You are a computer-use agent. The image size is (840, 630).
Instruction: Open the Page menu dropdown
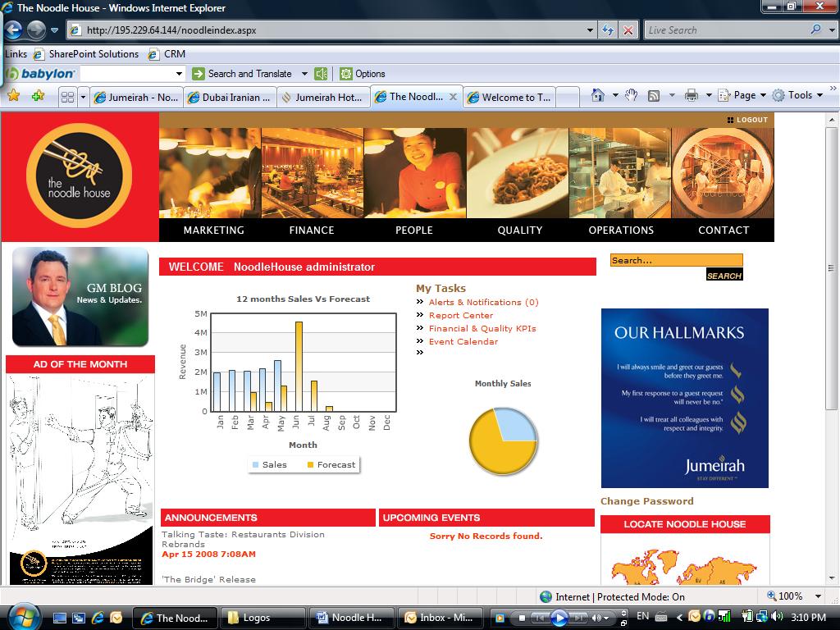[x=742, y=95]
